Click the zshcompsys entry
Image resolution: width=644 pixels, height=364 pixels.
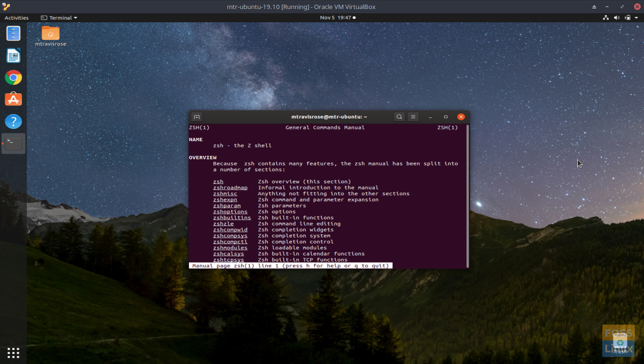point(230,236)
